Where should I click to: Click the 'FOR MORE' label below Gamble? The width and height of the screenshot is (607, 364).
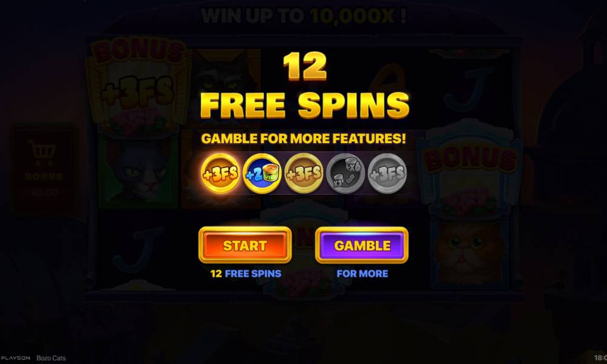click(362, 274)
